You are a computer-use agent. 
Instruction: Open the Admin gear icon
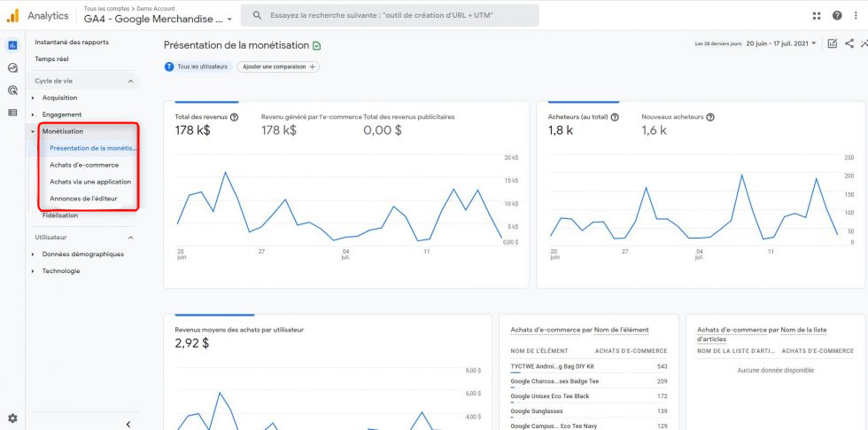click(x=12, y=418)
